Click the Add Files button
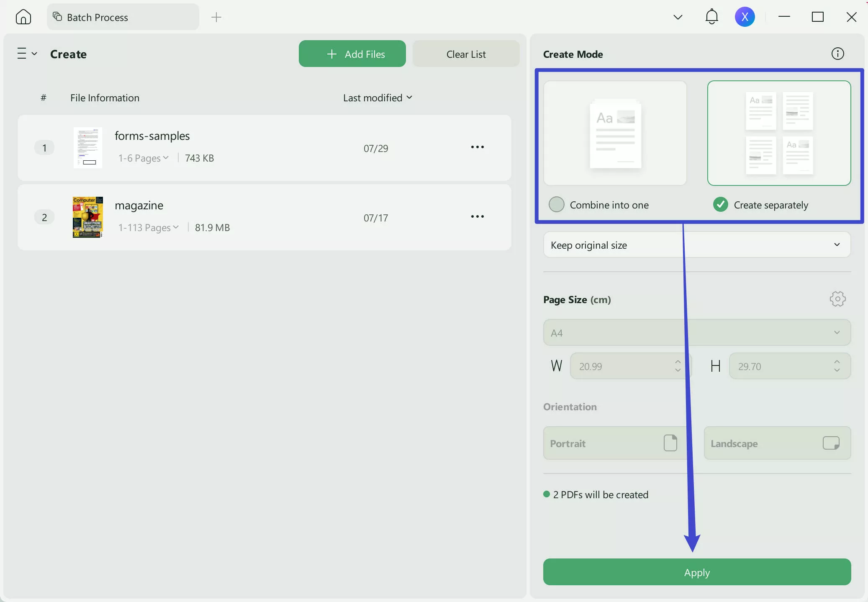 point(352,54)
